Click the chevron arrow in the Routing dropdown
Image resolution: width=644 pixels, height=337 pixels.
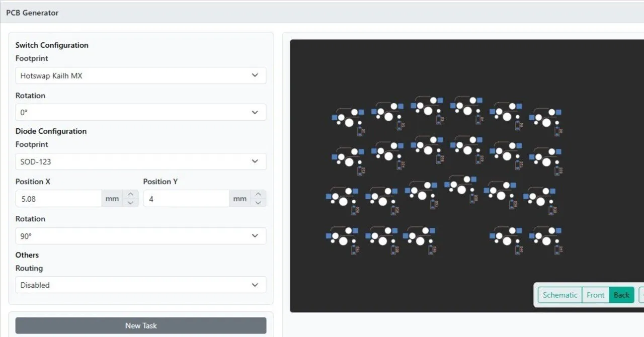(255, 285)
